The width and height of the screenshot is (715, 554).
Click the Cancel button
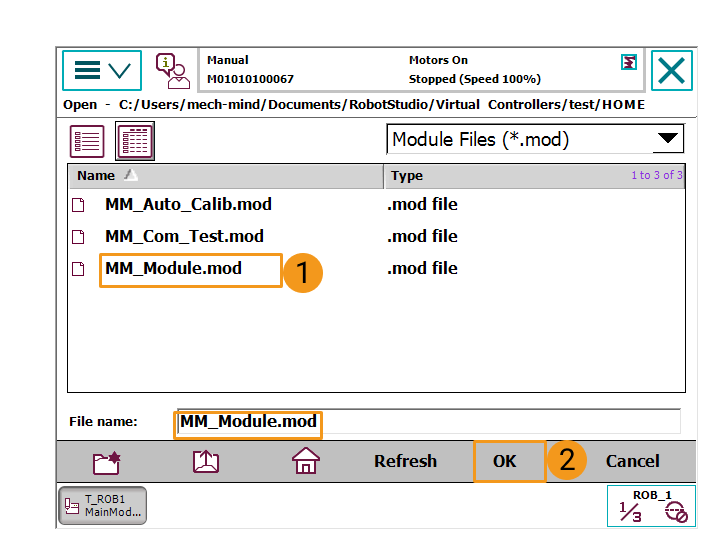(632, 461)
